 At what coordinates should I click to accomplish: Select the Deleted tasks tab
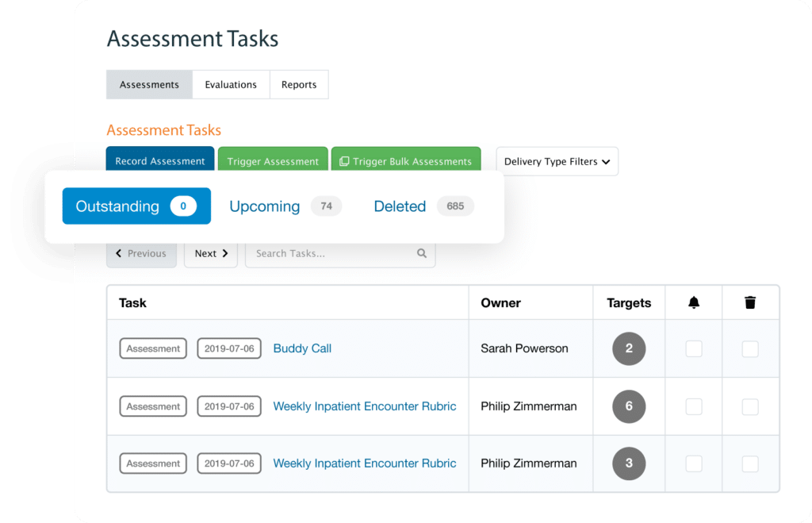[x=423, y=206]
